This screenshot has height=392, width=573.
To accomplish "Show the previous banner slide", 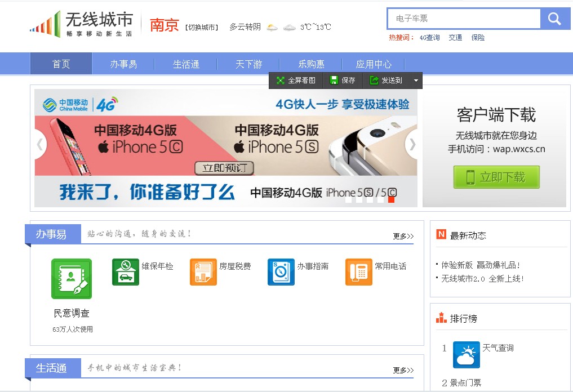I will [x=40, y=144].
